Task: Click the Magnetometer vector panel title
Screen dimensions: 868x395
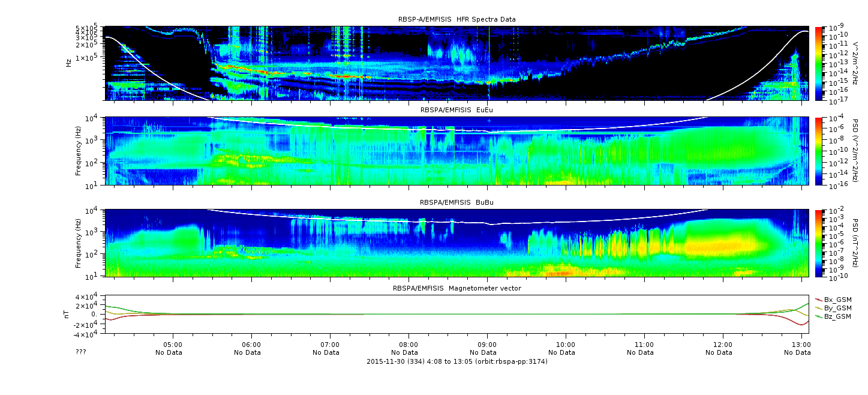Action: pyautogui.click(x=457, y=288)
